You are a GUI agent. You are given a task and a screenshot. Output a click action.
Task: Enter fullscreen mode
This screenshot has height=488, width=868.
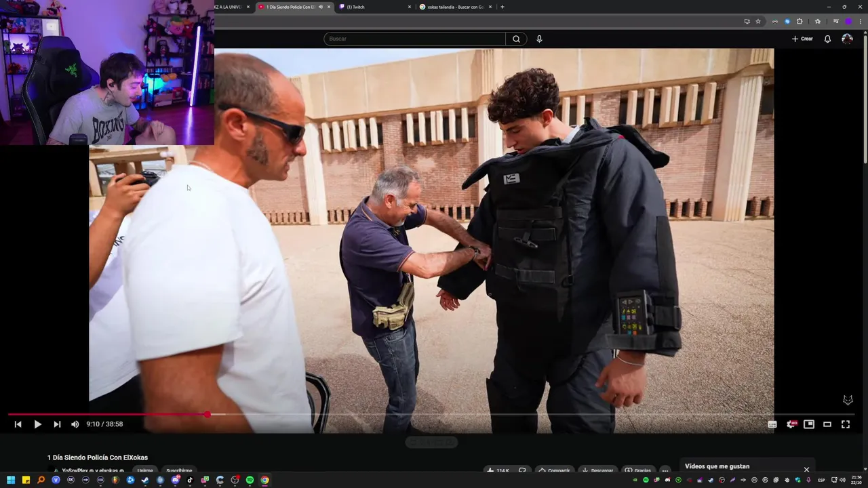846,424
